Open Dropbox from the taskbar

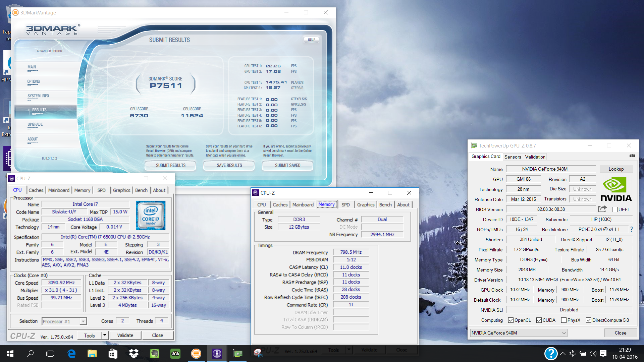tap(134, 354)
